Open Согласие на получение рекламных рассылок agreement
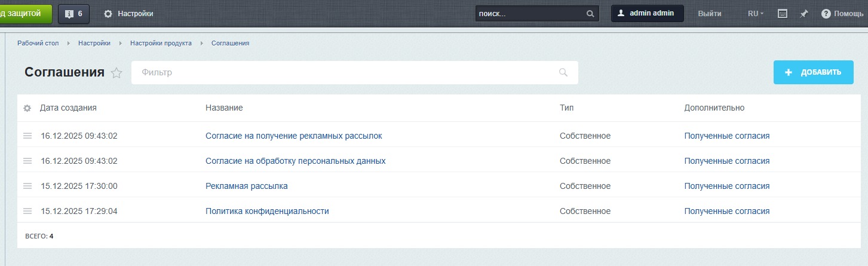 pos(293,136)
